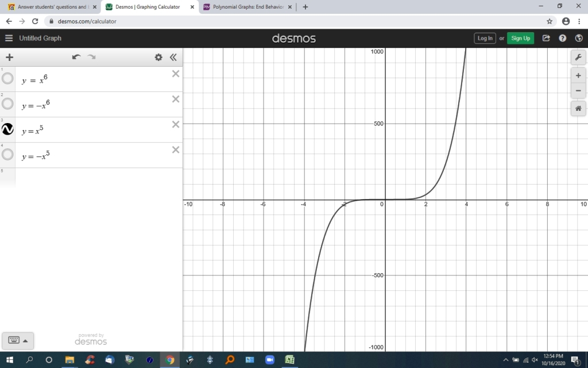Go back in browser history
This screenshot has height=368, width=588.
point(9,21)
